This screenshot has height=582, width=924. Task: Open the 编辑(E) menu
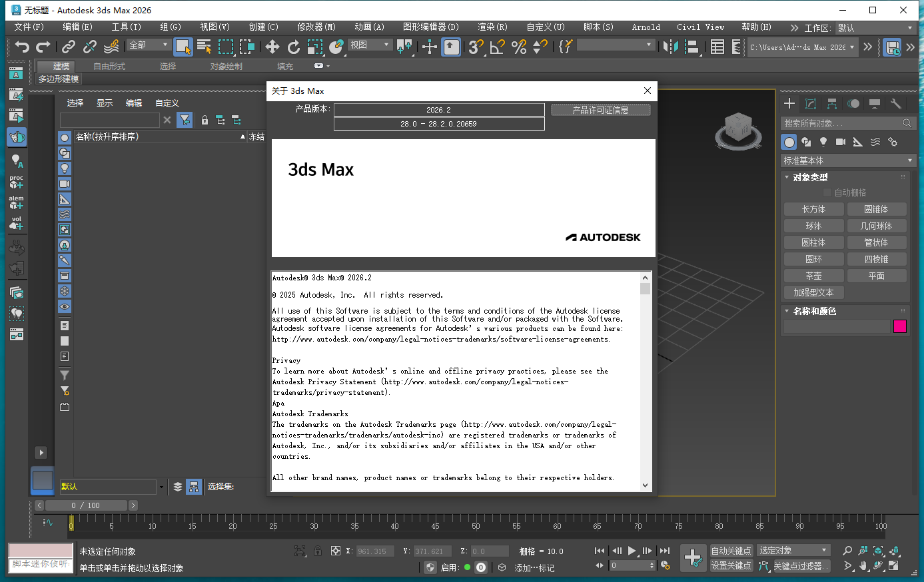tap(77, 27)
